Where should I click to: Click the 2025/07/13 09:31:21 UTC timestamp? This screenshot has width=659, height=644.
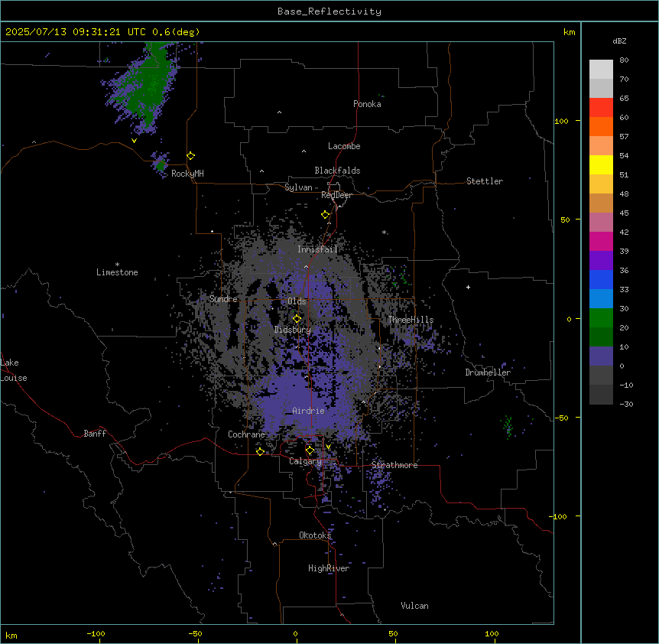point(75,32)
